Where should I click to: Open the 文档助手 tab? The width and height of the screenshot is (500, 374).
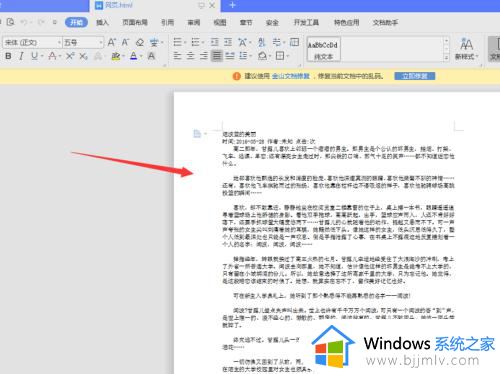coord(385,22)
